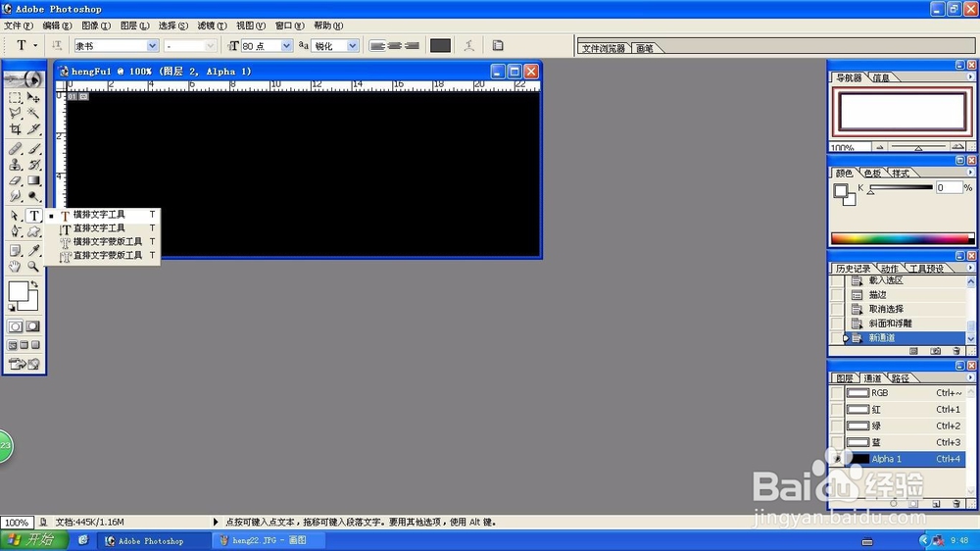Select the Eyedropper tool
Screen dimensions: 980x551
pyautogui.click(x=33, y=251)
